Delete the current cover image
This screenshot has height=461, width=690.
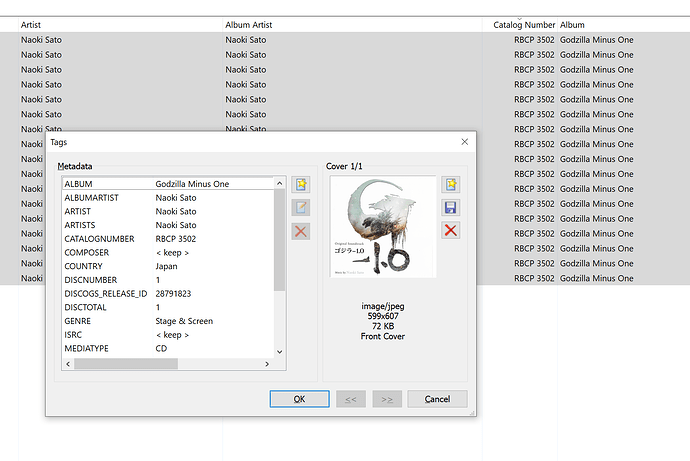click(x=451, y=230)
